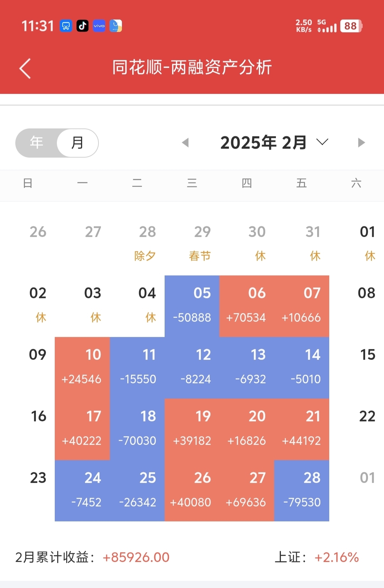
Task: Open month picker via 2025年 2月 label
Action: click(x=263, y=143)
